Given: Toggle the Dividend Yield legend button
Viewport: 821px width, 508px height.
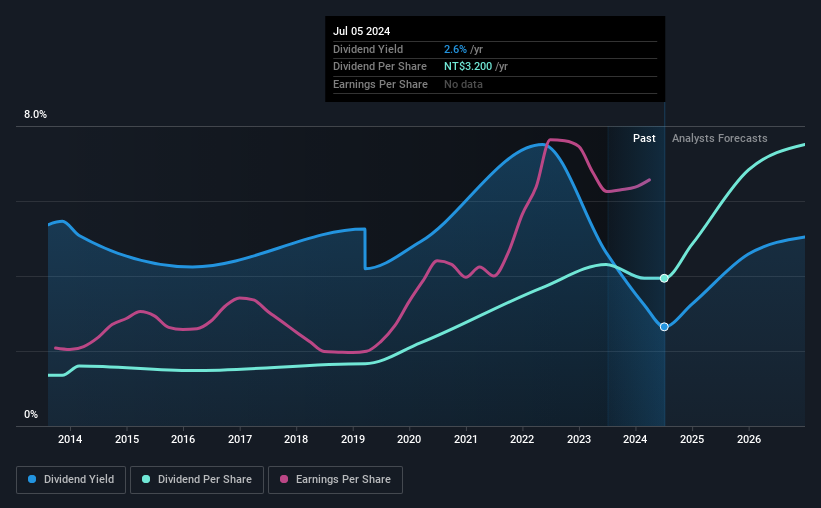Looking at the screenshot, I should [x=71, y=480].
